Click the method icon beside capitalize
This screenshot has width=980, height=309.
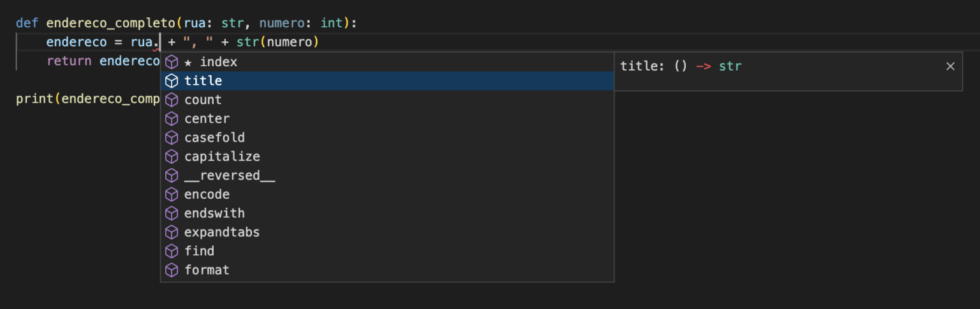[x=172, y=157]
